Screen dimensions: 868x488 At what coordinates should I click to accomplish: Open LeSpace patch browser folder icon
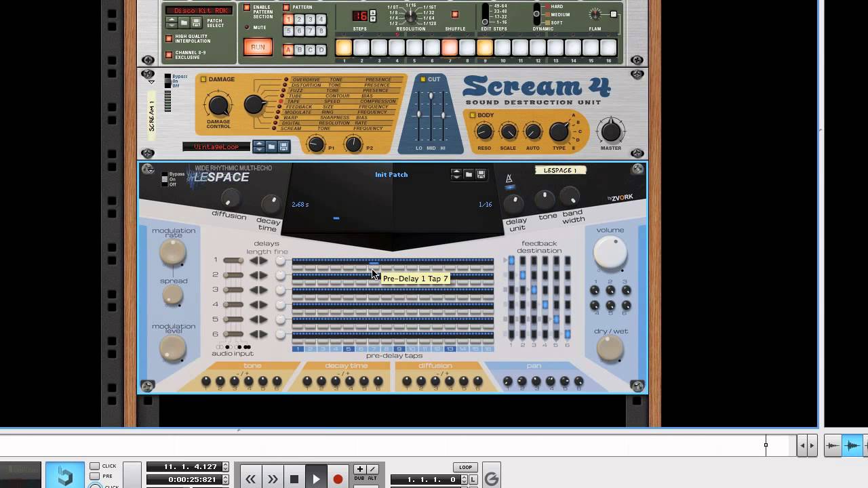tap(469, 174)
